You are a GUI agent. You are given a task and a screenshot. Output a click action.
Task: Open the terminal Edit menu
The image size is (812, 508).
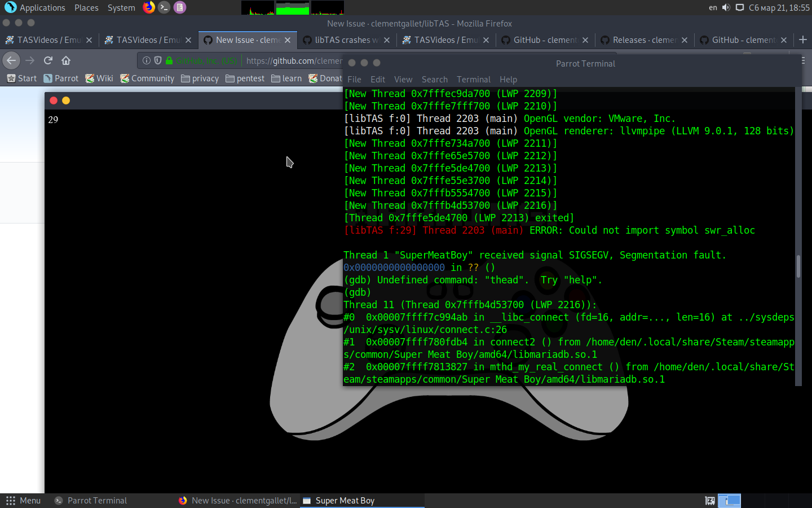(378, 80)
